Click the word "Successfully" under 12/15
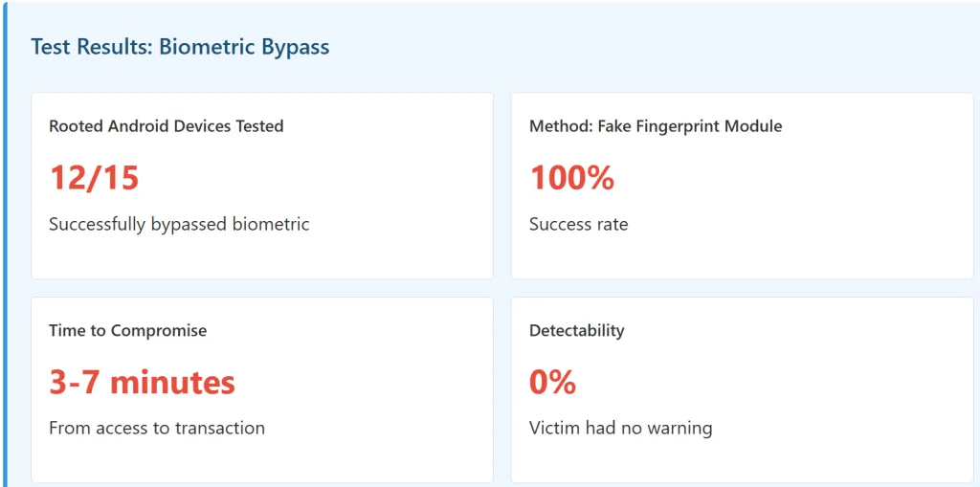Image resolution: width=980 pixels, height=487 pixels. click(x=98, y=225)
